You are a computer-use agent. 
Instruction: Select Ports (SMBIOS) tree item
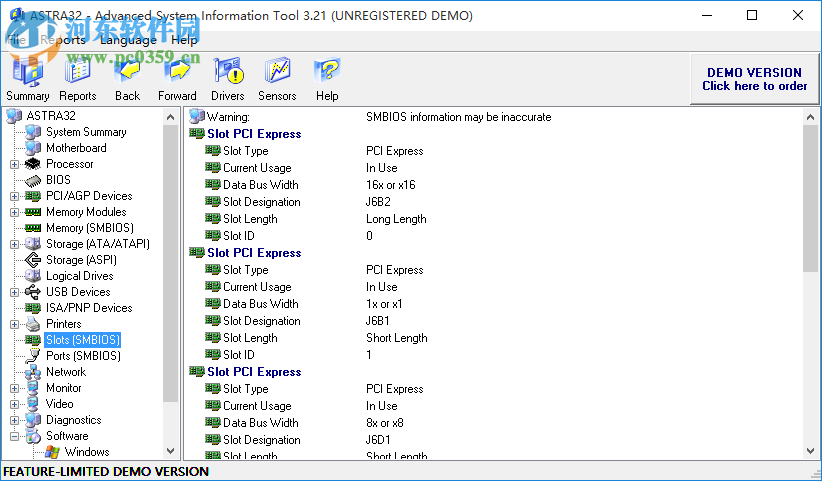(x=82, y=356)
